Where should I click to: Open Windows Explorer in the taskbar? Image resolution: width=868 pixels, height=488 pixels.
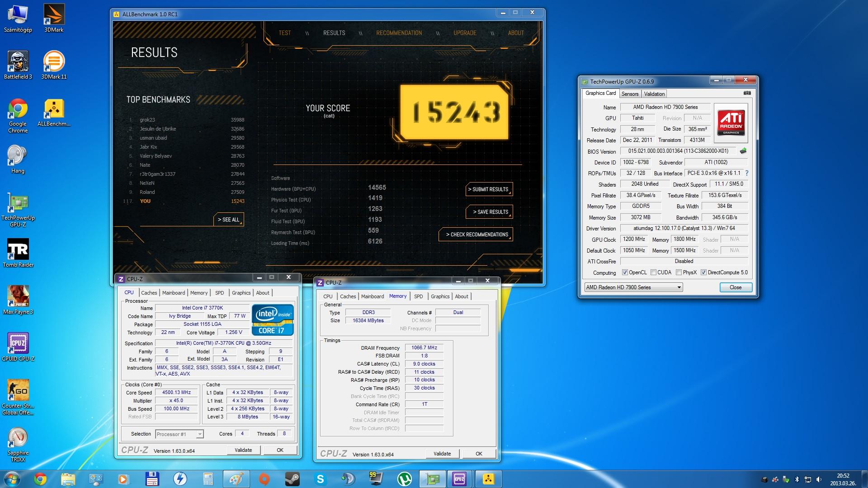click(x=68, y=479)
